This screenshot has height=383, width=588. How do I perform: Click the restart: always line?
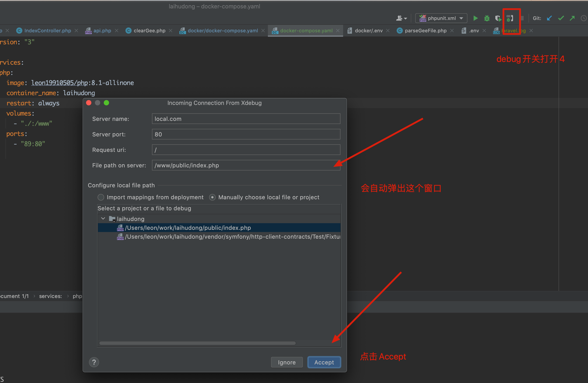pos(33,103)
